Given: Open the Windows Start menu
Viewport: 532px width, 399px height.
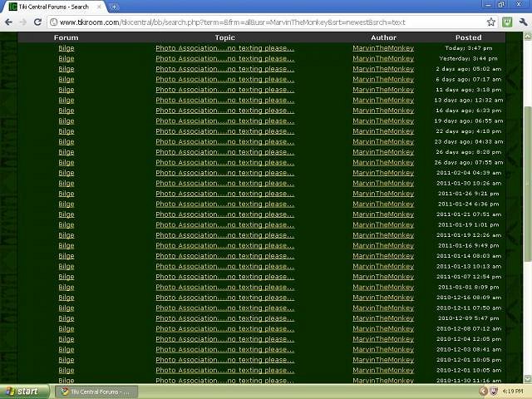Looking at the screenshot, I should [x=23, y=391].
